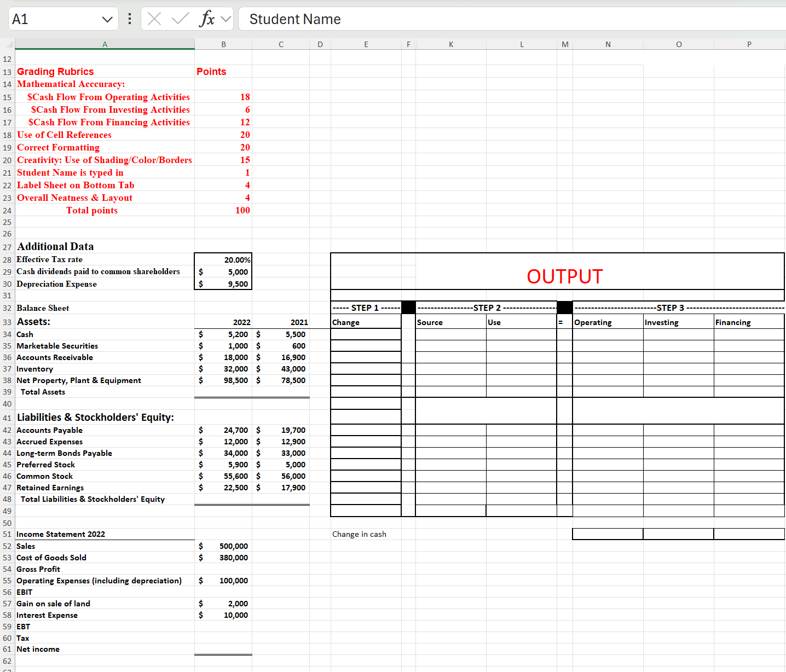Select column O header
The width and height of the screenshot is (786, 672).
click(x=679, y=44)
